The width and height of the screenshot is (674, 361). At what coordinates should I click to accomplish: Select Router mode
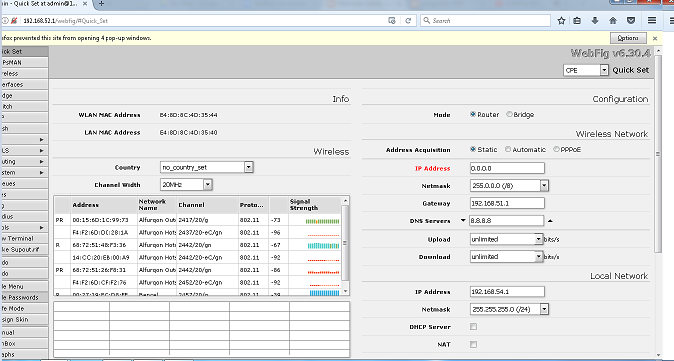[x=473, y=114]
